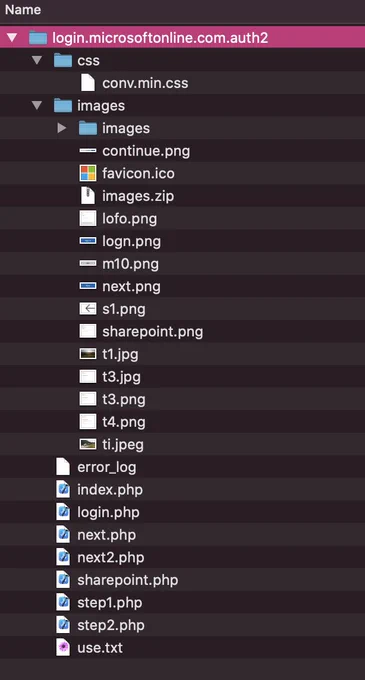
Task: Click the collapsed images subfolder icon
Action: [x=88, y=128]
